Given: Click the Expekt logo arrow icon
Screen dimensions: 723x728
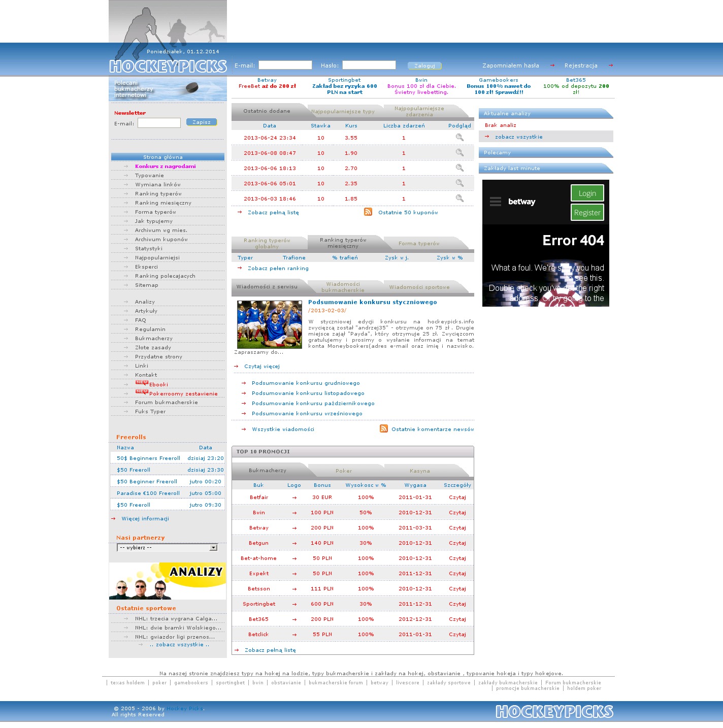Looking at the screenshot, I should click(x=294, y=574).
